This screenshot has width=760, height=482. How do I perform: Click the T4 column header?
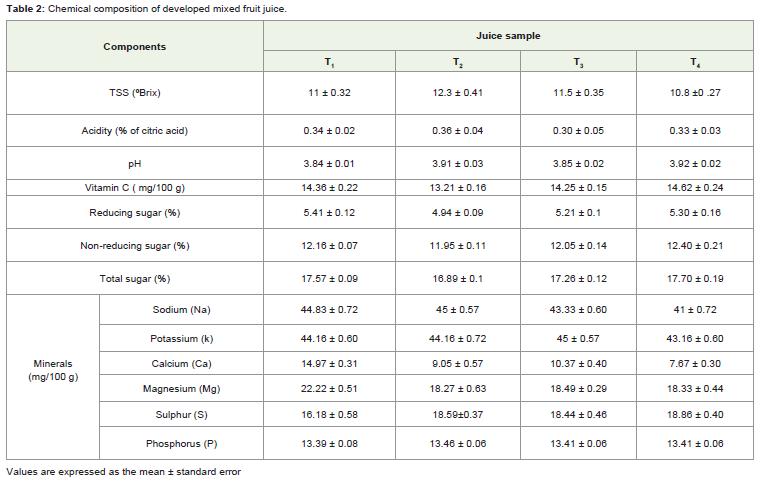[x=695, y=62]
